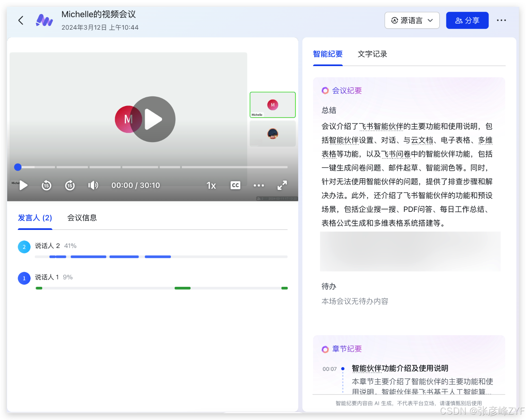The width and height of the screenshot is (526, 420).
Task: Click the 说话人 2 avatar icon
Action: click(x=24, y=247)
